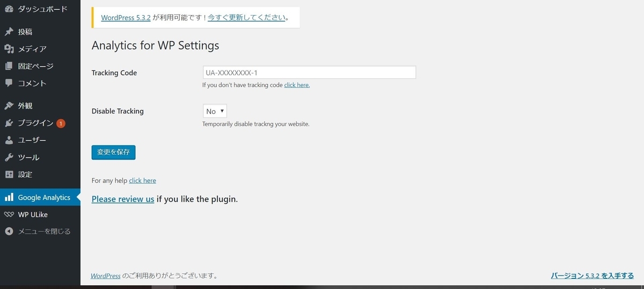Click the Tracking Code input field
The height and width of the screenshot is (289, 644).
point(309,73)
